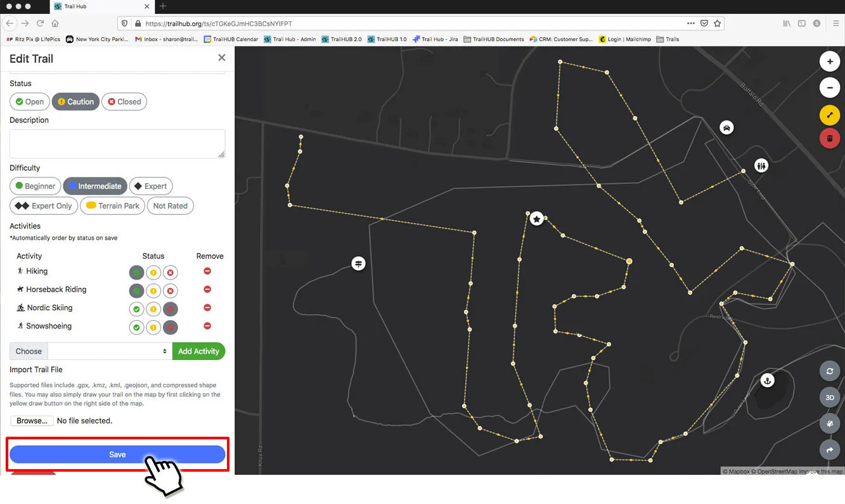This screenshot has height=504, width=845.
Task: Zoom out on the trail map
Action: tap(830, 87)
